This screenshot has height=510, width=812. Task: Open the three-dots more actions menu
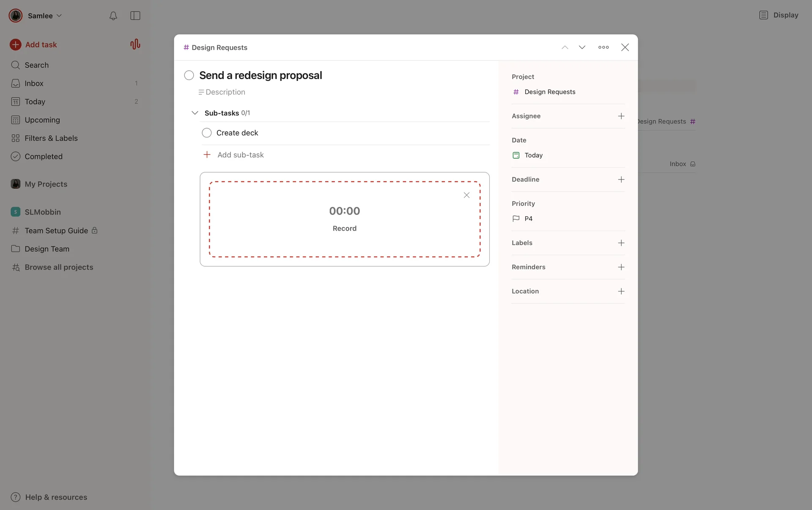(604, 47)
